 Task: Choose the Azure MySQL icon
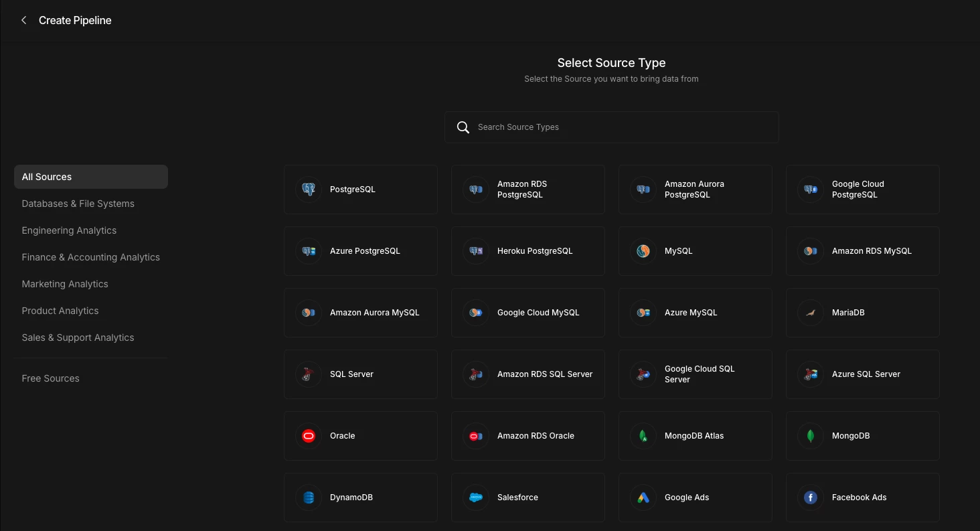click(x=643, y=313)
